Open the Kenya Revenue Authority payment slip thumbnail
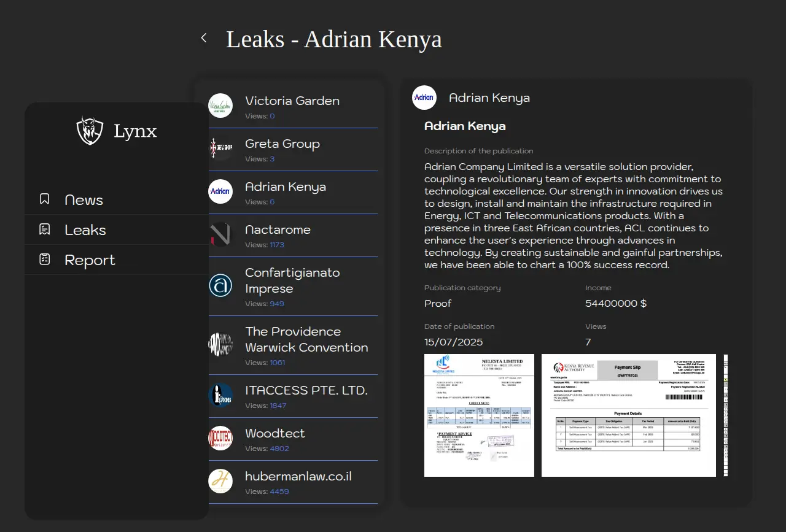This screenshot has width=786, height=532. tap(628, 415)
